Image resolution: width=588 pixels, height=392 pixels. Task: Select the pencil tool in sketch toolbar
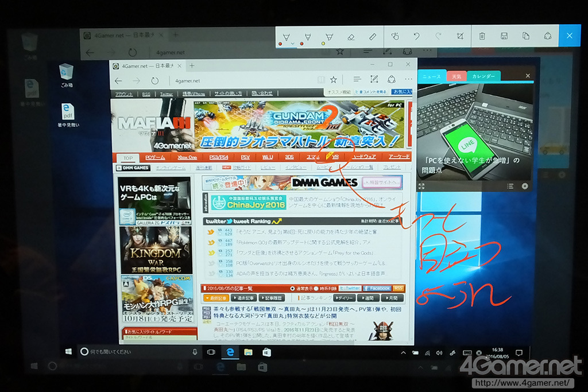[308, 36]
